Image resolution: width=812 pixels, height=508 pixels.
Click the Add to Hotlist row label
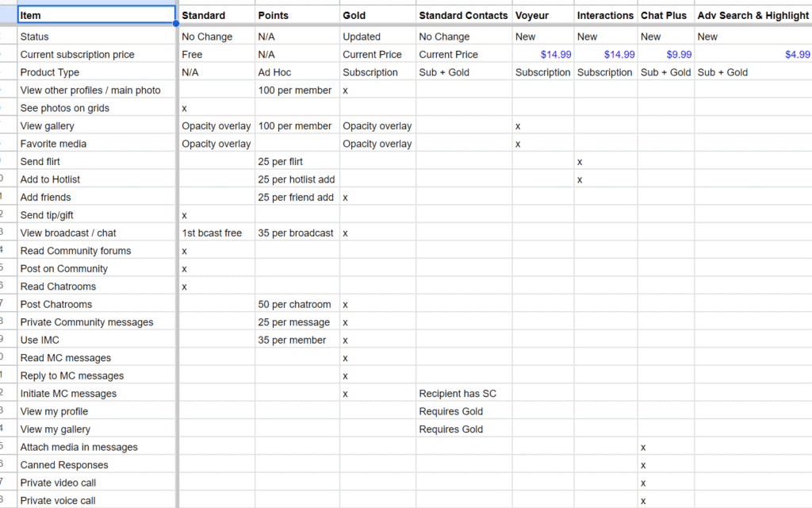pos(95,179)
